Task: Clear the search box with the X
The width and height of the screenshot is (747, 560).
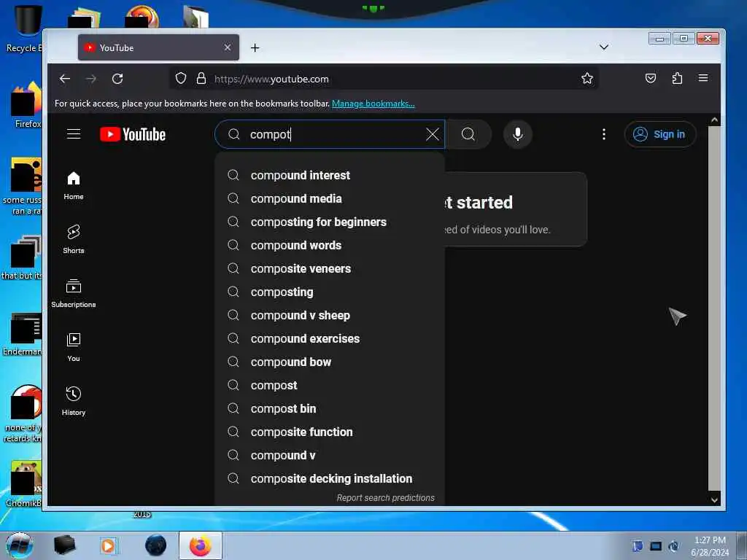Action: pyautogui.click(x=432, y=134)
